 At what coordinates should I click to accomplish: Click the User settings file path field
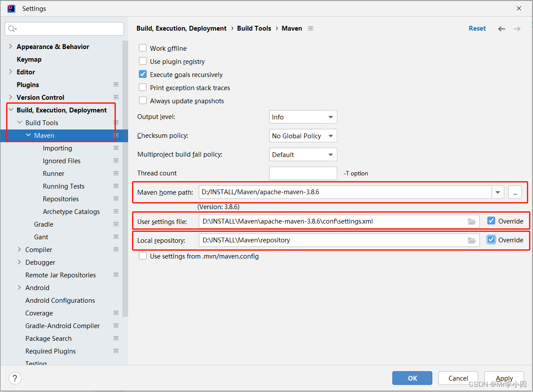click(x=339, y=221)
